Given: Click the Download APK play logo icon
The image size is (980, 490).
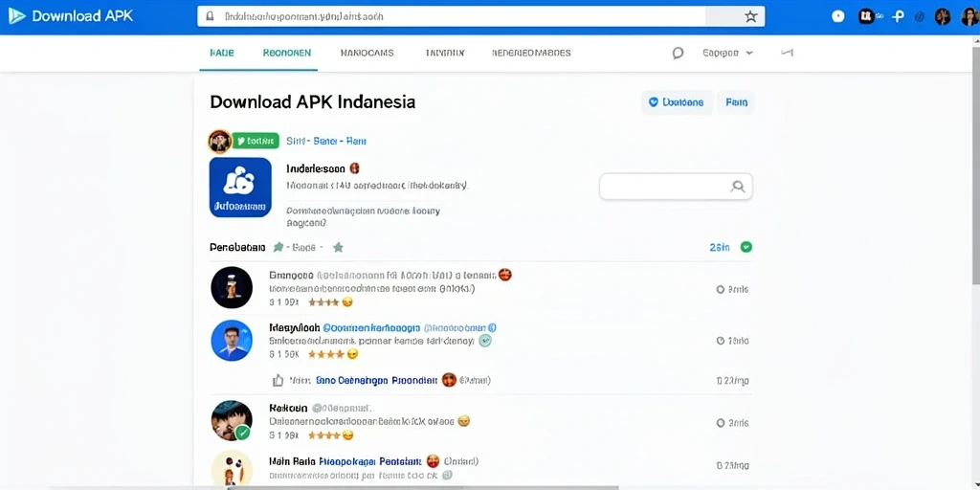Looking at the screenshot, I should 16,15.
